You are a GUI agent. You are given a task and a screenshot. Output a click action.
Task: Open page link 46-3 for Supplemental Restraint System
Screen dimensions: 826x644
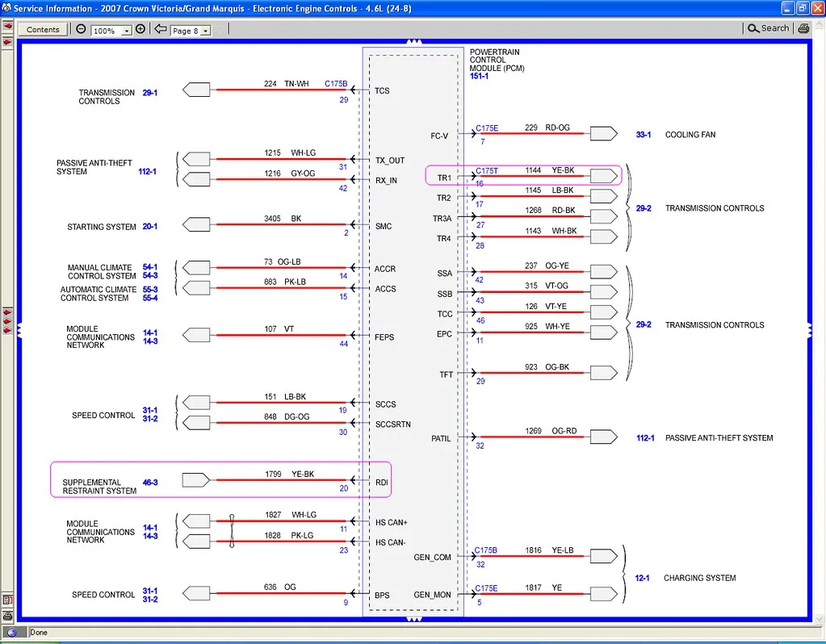click(x=149, y=483)
